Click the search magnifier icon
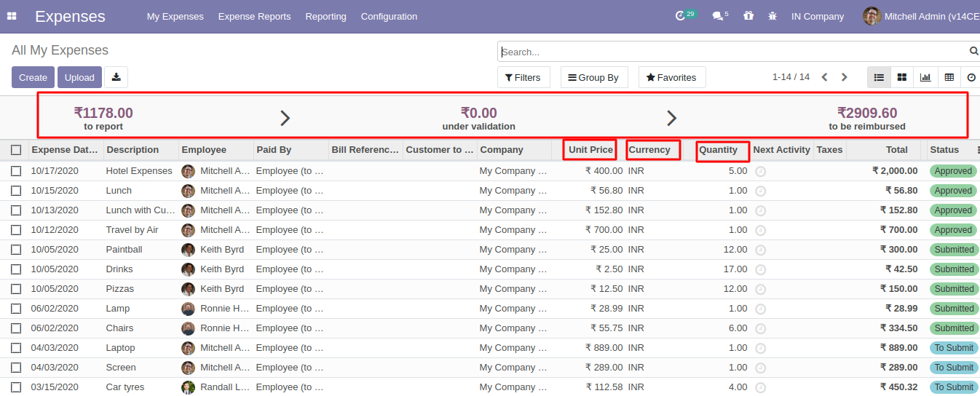Image resolution: width=980 pixels, height=396 pixels. tap(974, 51)
